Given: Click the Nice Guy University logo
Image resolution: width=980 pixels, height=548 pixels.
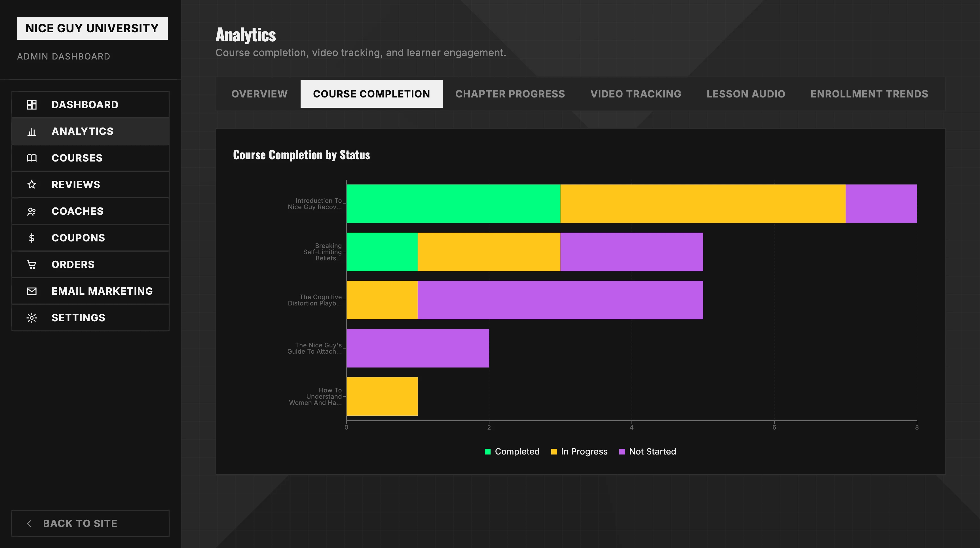Looking at the screenshot, I should click(92, 28).
